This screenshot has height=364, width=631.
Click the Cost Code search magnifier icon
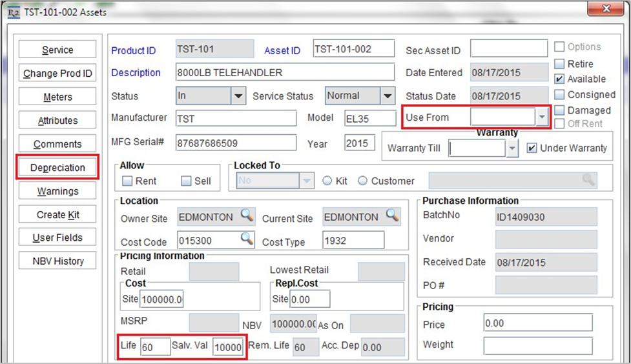pyautogui.click(x=247, y=240)
